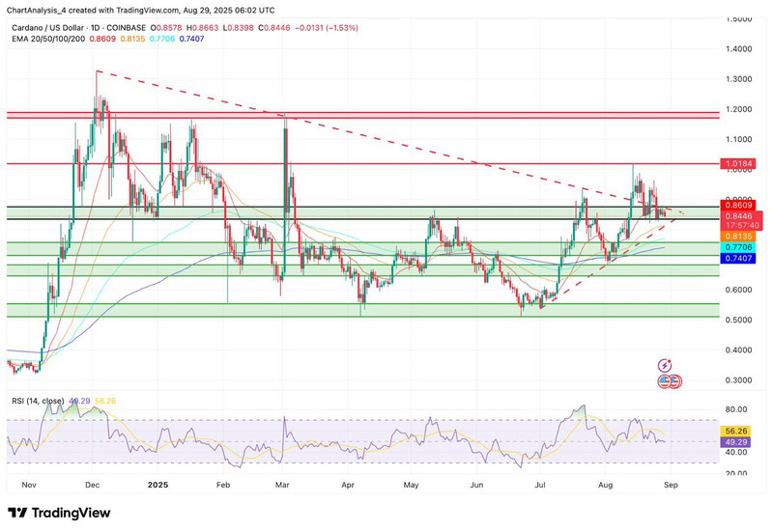This screenshot has width=773, height=532.
Task: Click the 0.5000 price axis label
Action: [x=742, y=321]
